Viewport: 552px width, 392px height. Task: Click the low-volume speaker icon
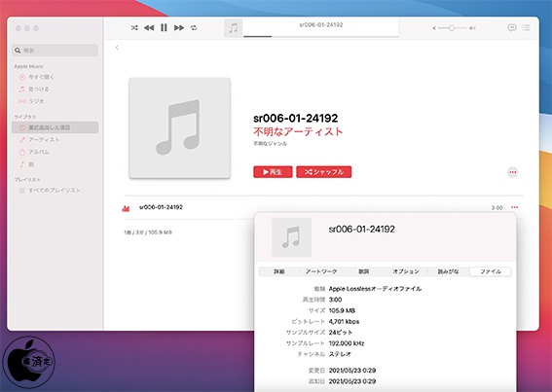tap(434, 28)
